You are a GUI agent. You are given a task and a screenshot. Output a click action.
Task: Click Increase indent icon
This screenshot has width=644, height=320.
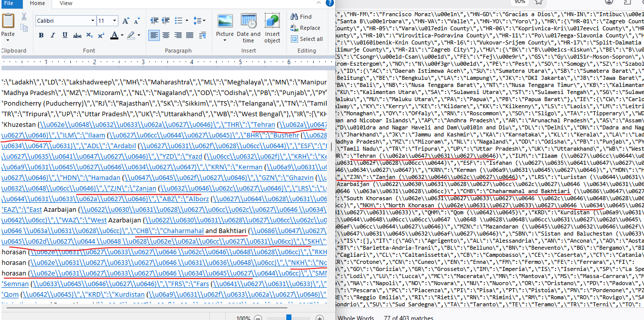click(165, 21)
